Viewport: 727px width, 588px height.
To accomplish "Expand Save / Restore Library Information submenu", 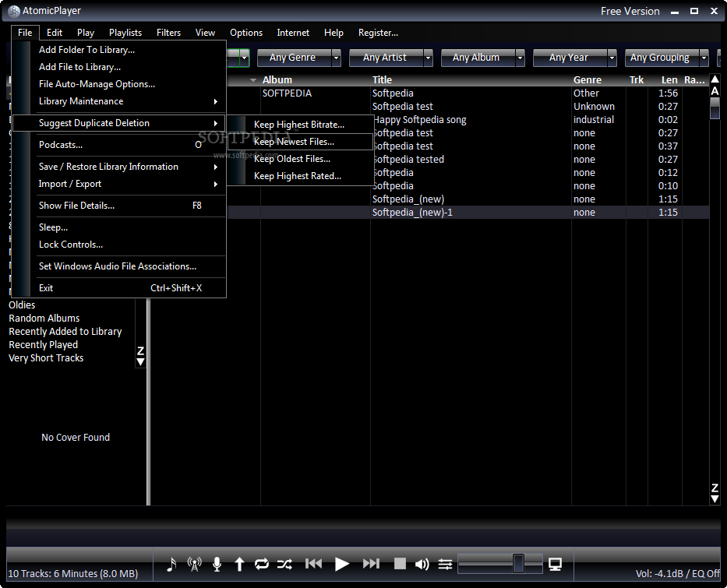I will click(x=118, y=167).
